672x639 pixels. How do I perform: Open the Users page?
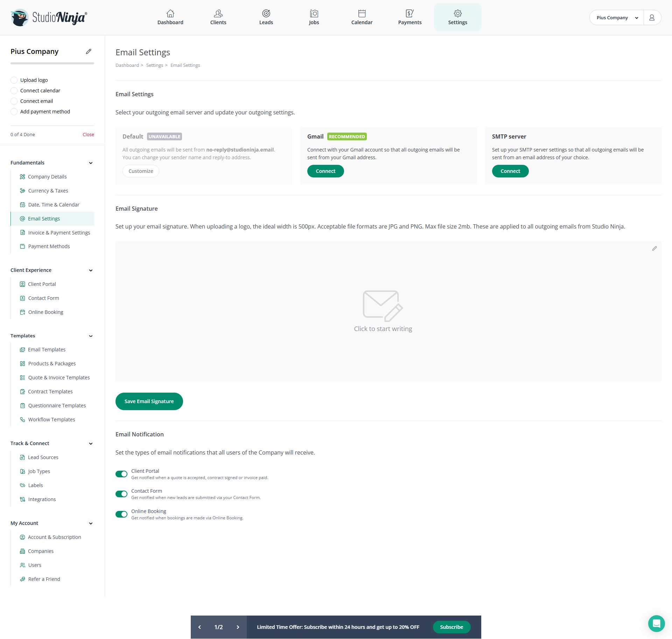tap(35, 565)
